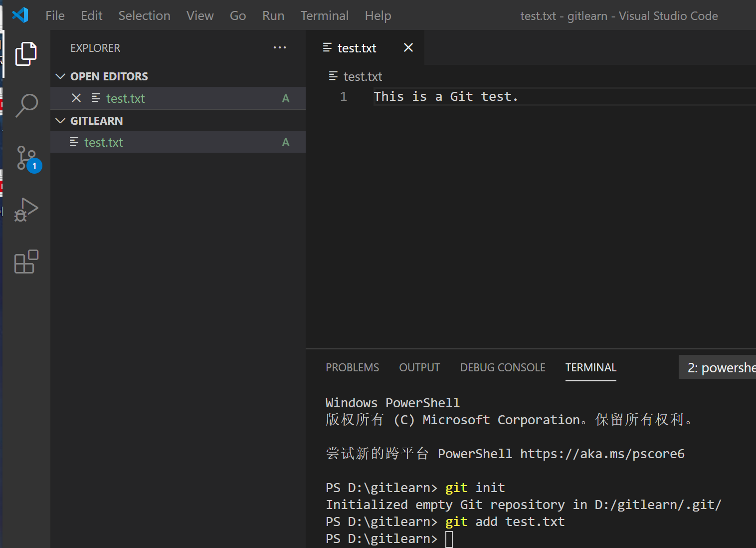The height and width of the screenshot is (548, 756).
Task: Open the Selection menu
Action: coord(145,15)
